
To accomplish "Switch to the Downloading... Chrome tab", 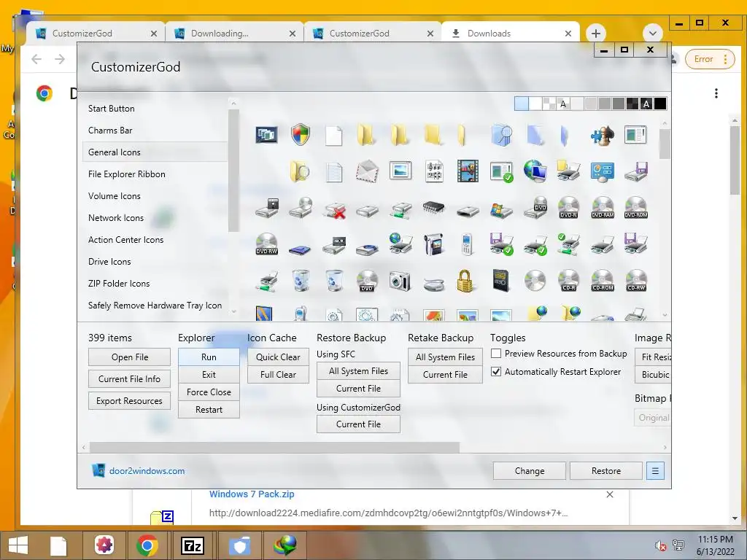I will pos(234,34).
